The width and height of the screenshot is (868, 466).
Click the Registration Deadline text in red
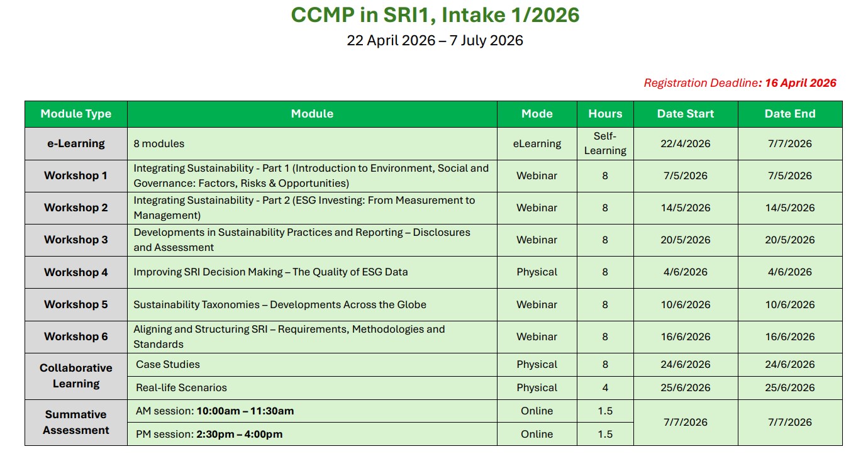(x=740, y=83)
